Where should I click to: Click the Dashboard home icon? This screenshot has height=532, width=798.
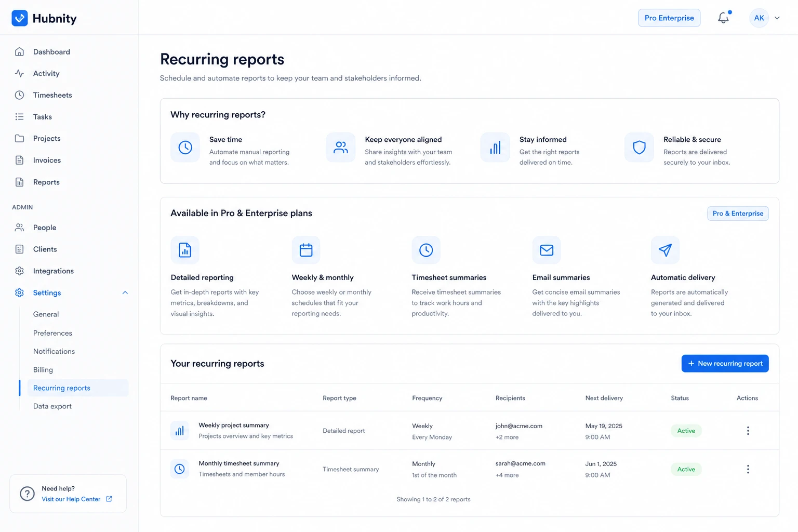[x=19, y=52]
